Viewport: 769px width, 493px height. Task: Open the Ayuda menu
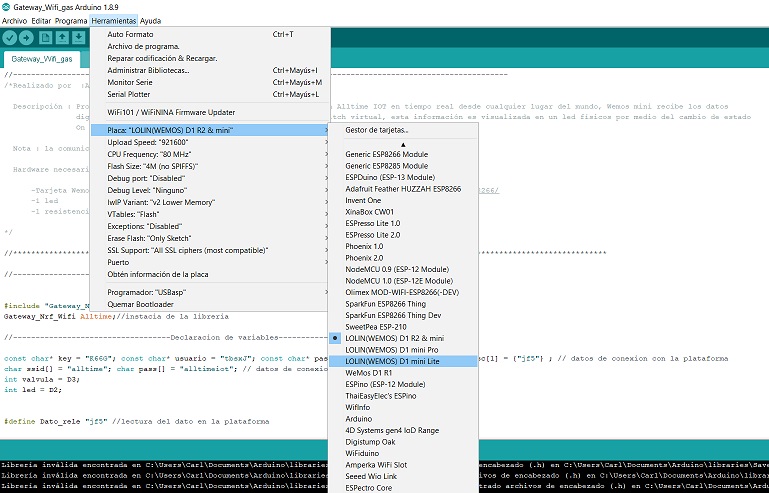[151, 21]
